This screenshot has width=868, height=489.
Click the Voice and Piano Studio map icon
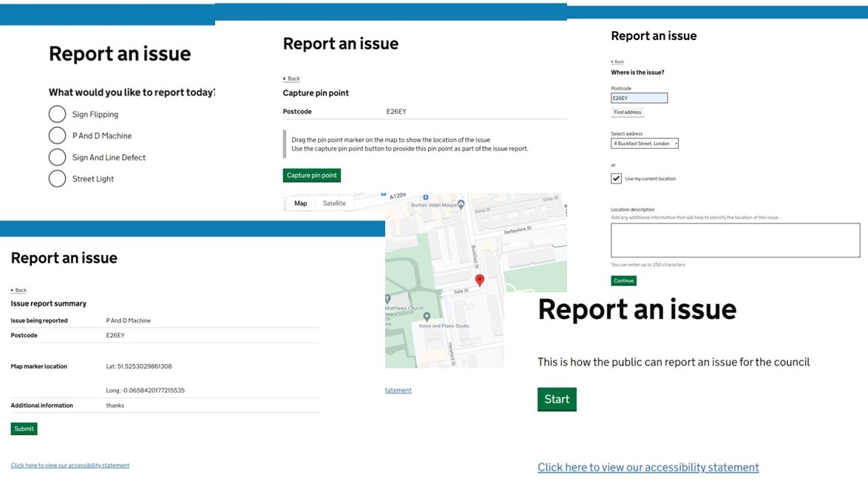[425, 317]
